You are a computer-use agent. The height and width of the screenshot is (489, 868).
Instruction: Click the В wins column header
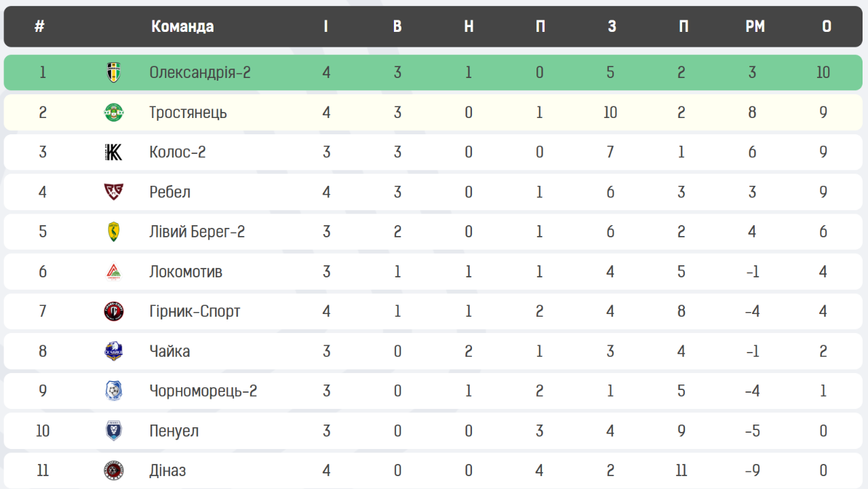click(397, 26)
